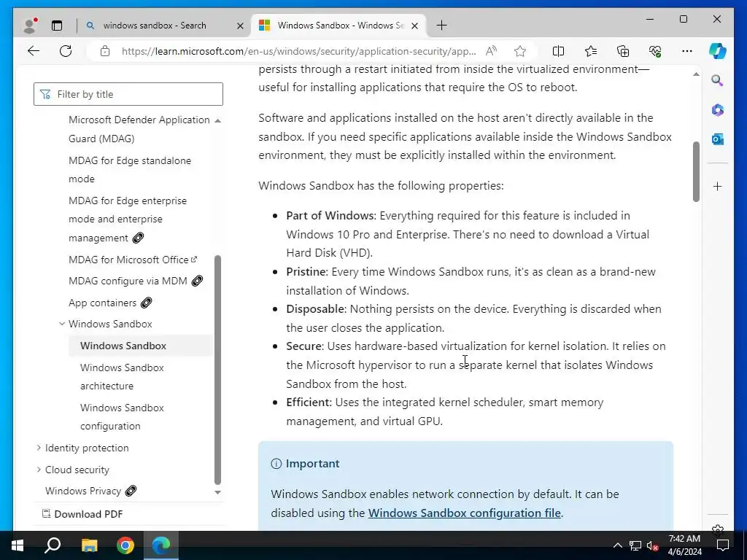Screen dimensions: 747x560
Task: Launch Google Chrome from taskbar
Action: click(125, 545)
